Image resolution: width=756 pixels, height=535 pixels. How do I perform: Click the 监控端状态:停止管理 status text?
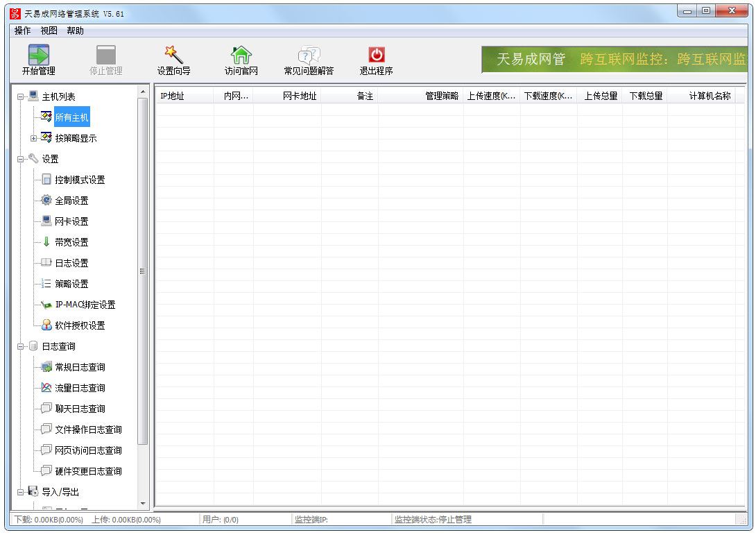click(433, 520)
